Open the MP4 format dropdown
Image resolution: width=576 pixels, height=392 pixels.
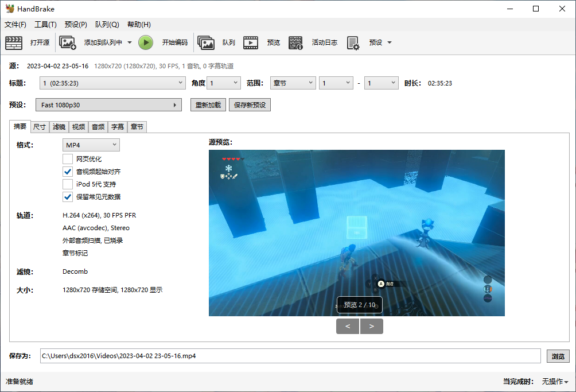click(x=91, y=145)
